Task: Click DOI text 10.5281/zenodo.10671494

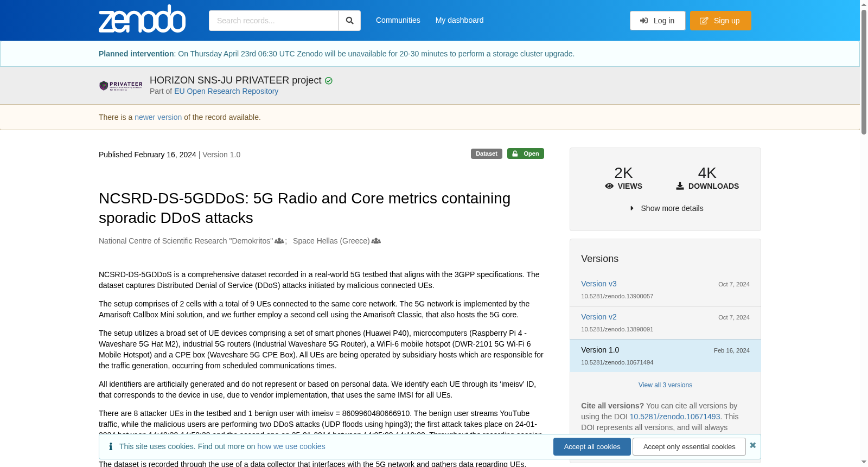Action: (x=617, y=362)
